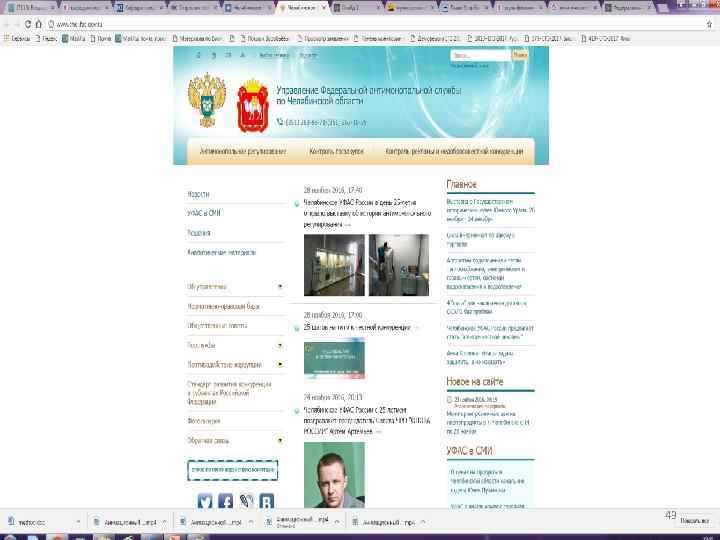Open the Почта bookmark
Viewport: 720px width, 540px height.
(101, 39)
